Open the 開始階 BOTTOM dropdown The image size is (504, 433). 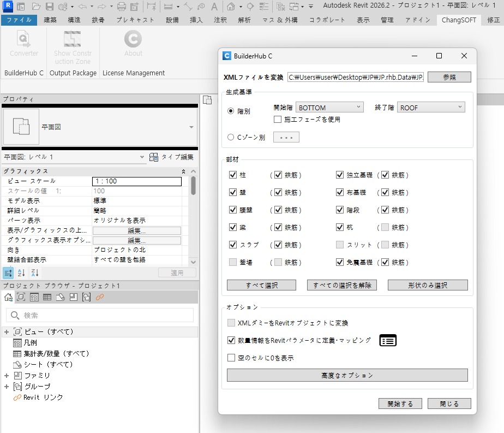pos(329,108)
